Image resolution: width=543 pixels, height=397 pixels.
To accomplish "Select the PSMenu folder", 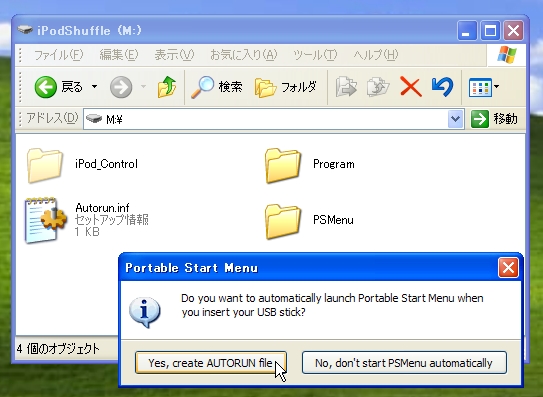I will click(x=309, y=221).
